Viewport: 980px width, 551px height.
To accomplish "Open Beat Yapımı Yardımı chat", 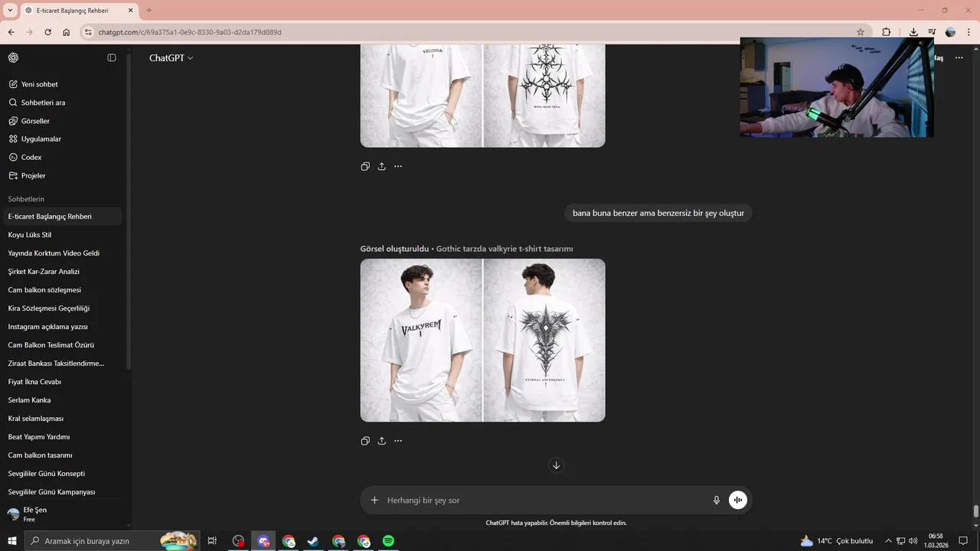I will pyautogui.click(x=61, y=437).
